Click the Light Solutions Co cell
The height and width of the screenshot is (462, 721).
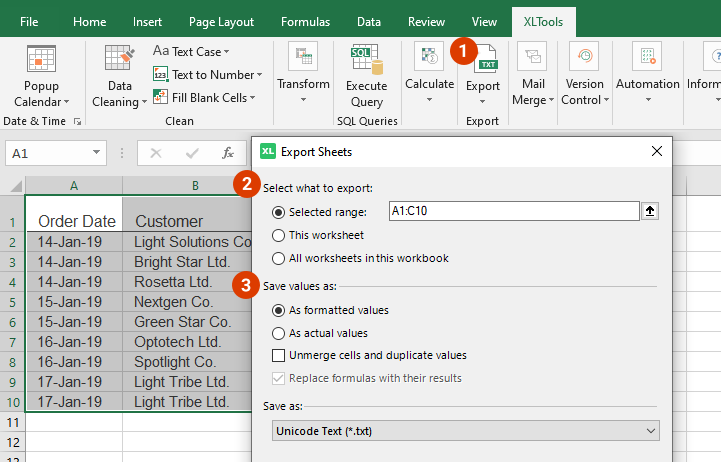[x=187, y=242]
